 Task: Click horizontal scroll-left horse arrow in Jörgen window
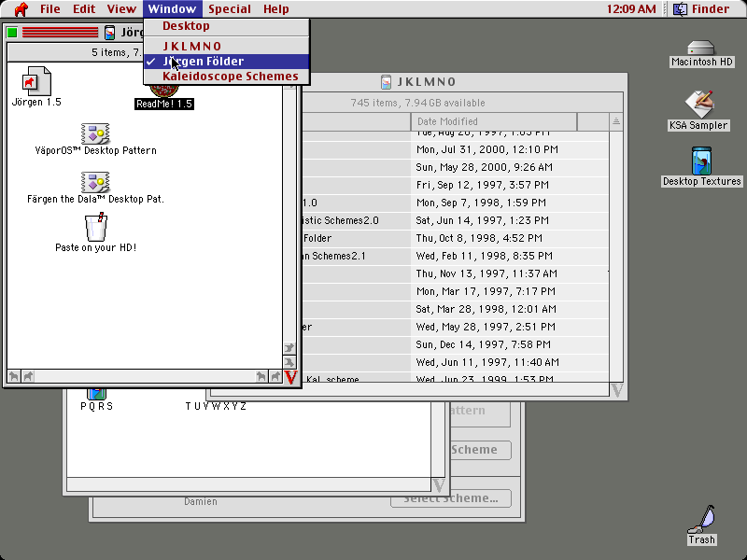pyautogui.click(x=14, y=377)
